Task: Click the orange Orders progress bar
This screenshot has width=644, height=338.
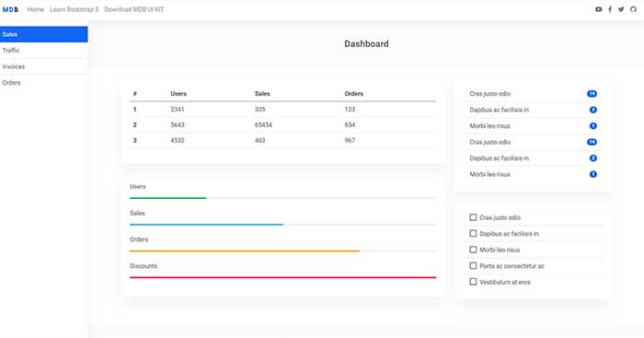Action: pyautogui.click(x=245, y=251)
